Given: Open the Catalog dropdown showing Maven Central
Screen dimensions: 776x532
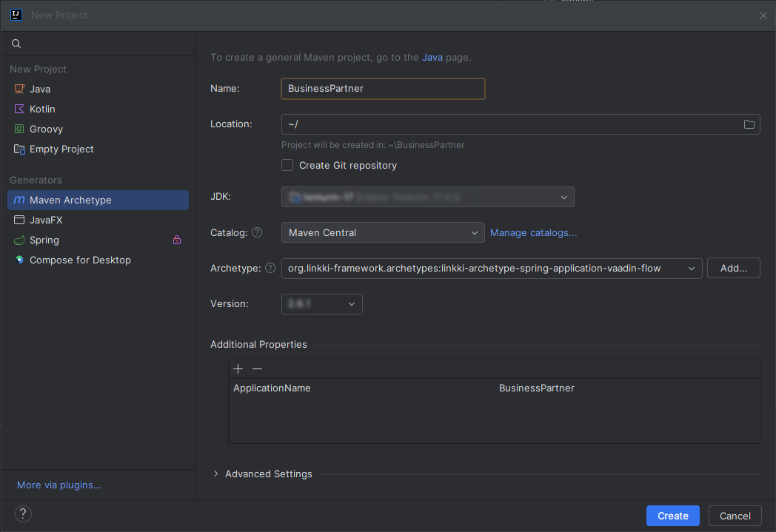Looking at the screenshot, I should [x=474, y=232].
